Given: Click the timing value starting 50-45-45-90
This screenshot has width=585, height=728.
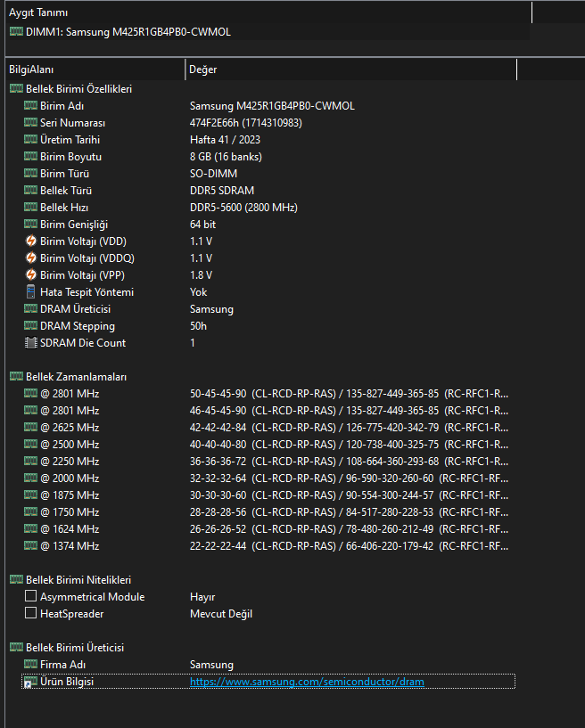Looking at the screenshot, I should [x=349, y=394].
